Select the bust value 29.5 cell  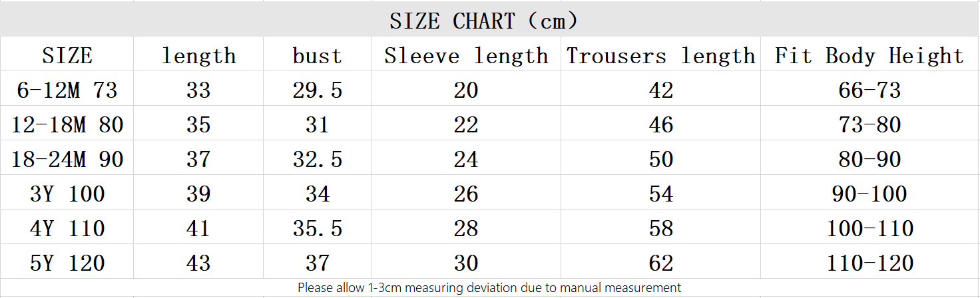[x=318, y=90]
